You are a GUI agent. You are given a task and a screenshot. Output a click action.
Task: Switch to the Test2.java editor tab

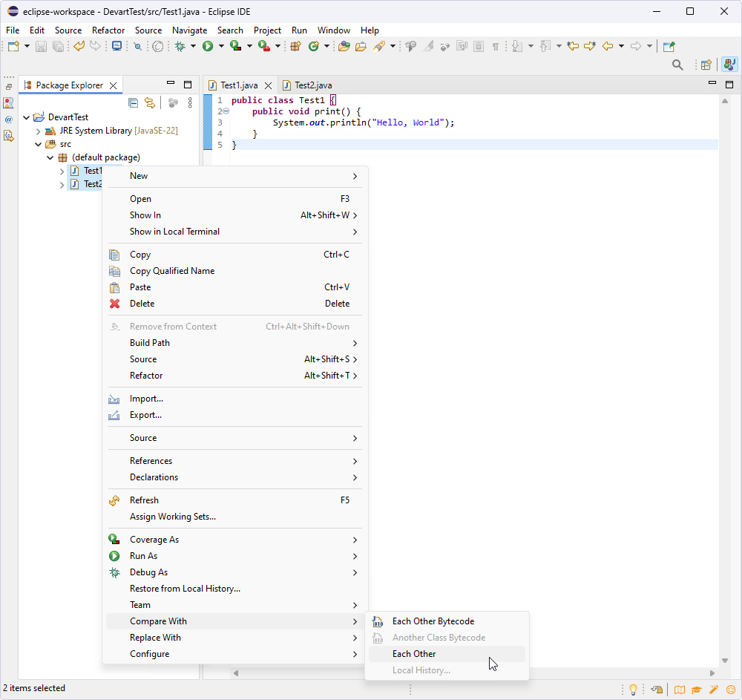click(308, 85)
